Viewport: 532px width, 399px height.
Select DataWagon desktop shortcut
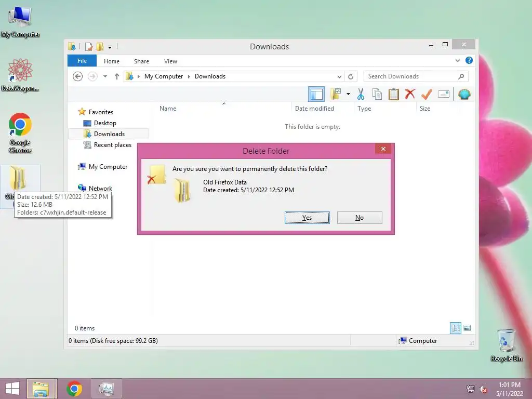tap(20, 75)
